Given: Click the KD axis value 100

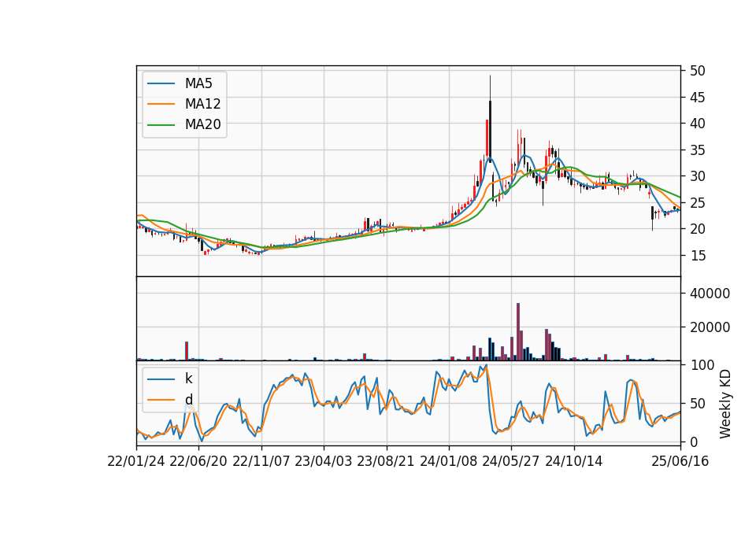Looking at the screenshot, I should coord(702,365).
